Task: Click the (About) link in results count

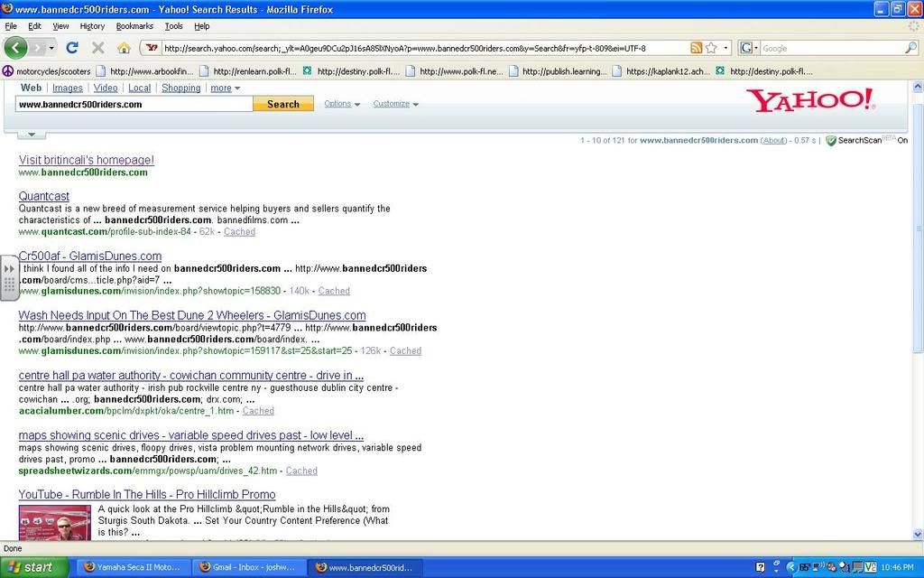Action: [773, 140]
